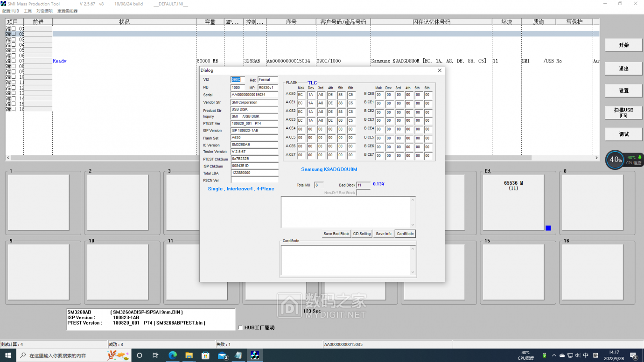Enable the HUB工厂驱动 checkbox
This screenshot has height=362, width=644.
[x=240, y=327]
